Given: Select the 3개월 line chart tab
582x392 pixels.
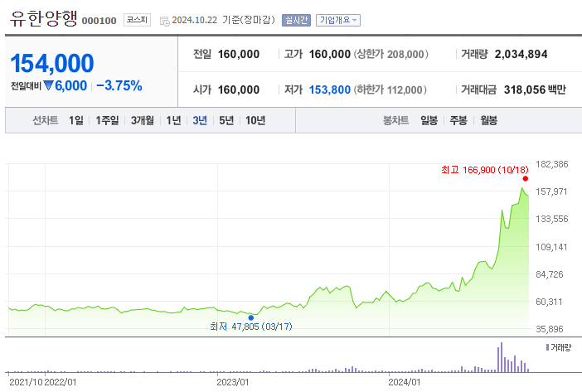Looking at the screenshot, I should coord(142,120).
